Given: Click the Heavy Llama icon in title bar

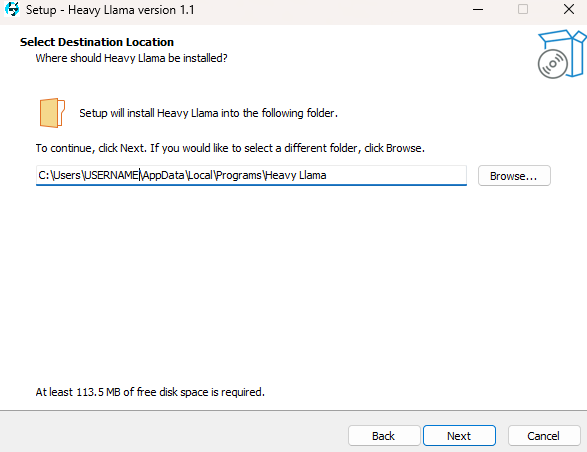Looking at the screenshot, I should (x=12, y=9).
